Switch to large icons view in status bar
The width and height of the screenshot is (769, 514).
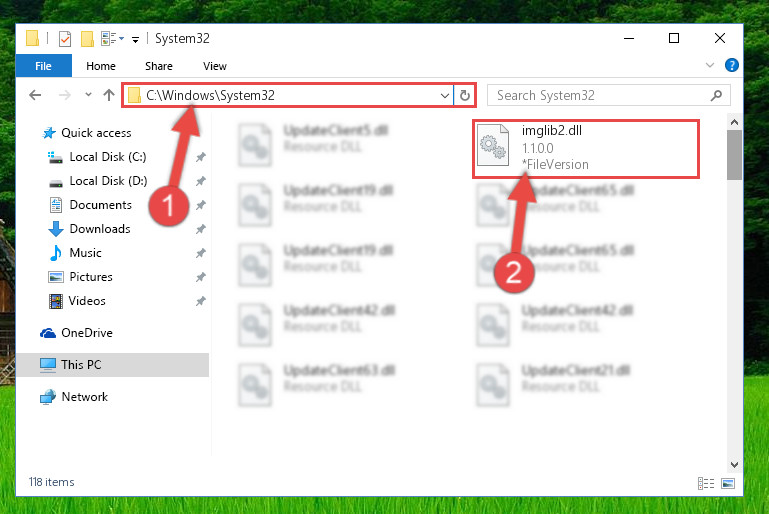click(x=728, y=484)
